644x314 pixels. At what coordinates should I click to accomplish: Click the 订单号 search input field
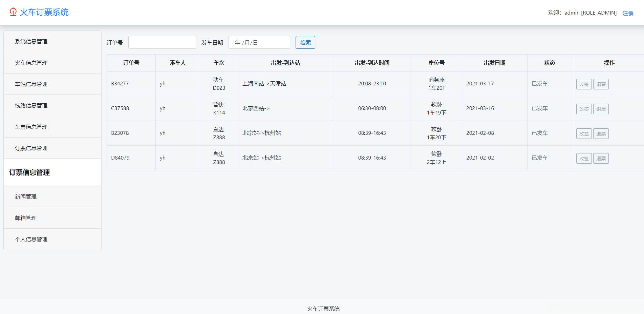[x=162, y=42]
